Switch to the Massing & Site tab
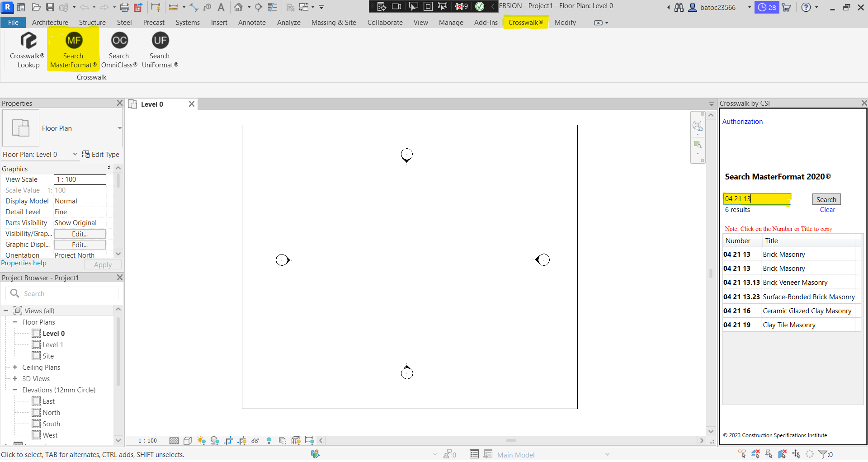This screenshot has width=868, height=462. pos(334,23)
